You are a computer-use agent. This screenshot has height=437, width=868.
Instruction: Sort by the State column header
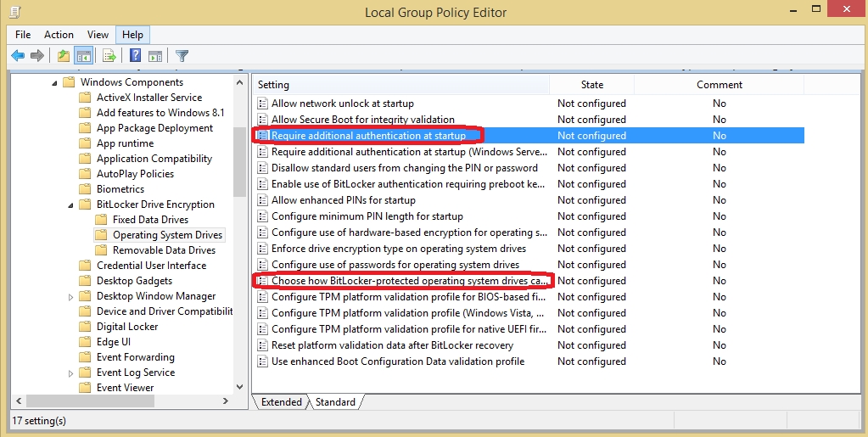click(x=591, y=85)
